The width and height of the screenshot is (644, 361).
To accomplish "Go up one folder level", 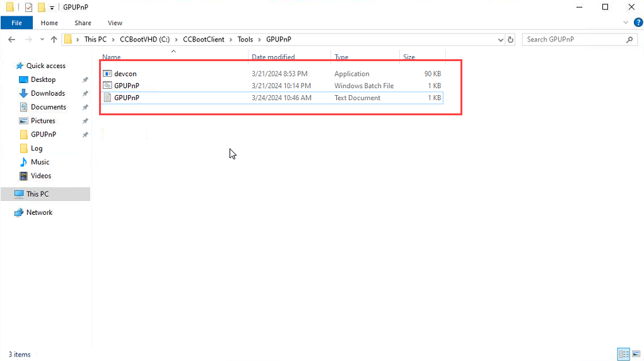I will click(54, 40).
